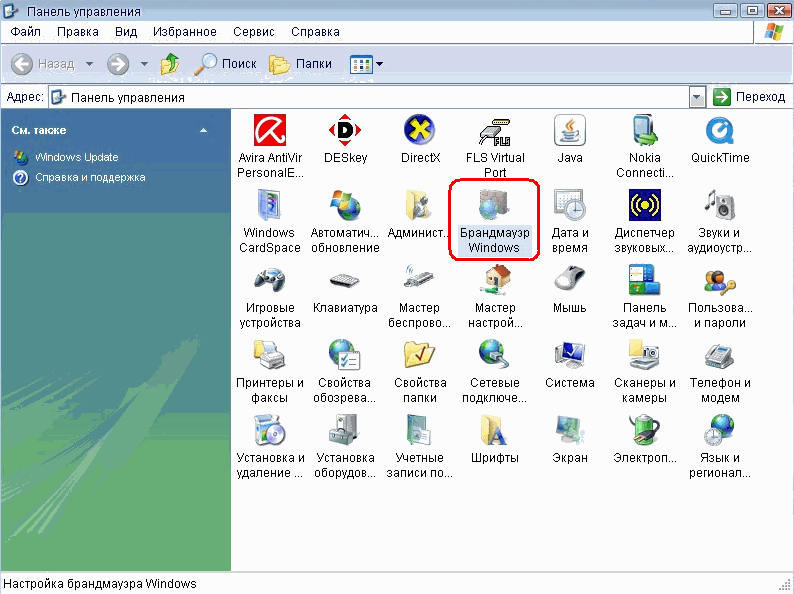Open the Дата и время icon
794x594 pixels.
click(569, 207)
